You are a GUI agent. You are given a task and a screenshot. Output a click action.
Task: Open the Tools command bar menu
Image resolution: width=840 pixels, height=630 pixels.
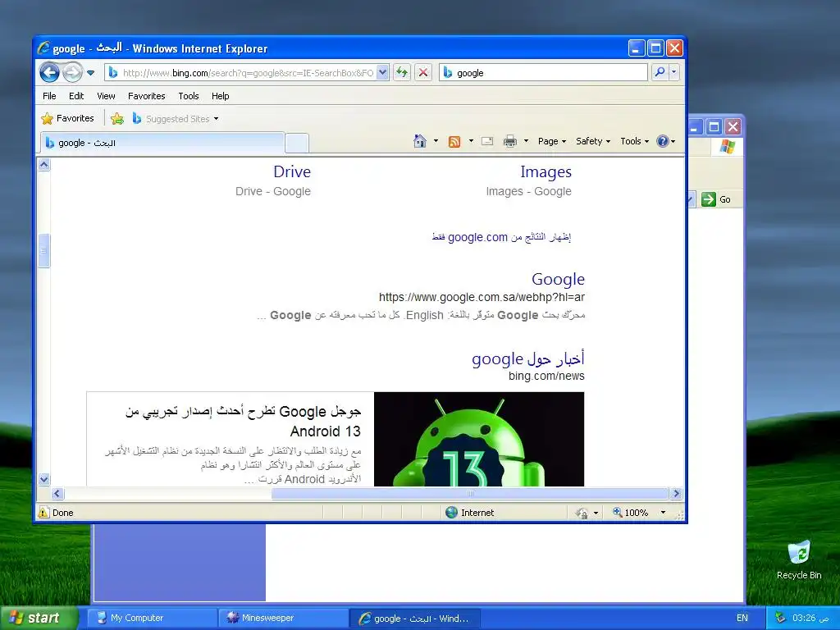634,141
